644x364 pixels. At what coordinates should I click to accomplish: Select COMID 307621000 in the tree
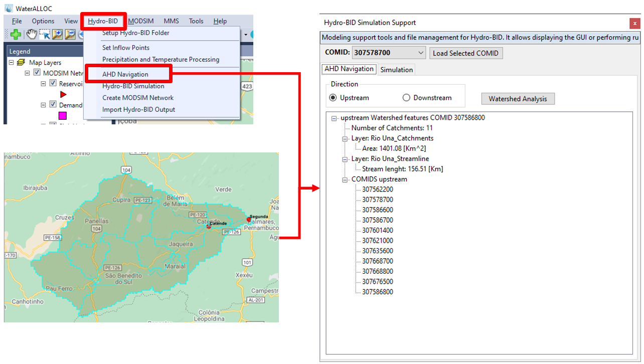tap(377, 241)
